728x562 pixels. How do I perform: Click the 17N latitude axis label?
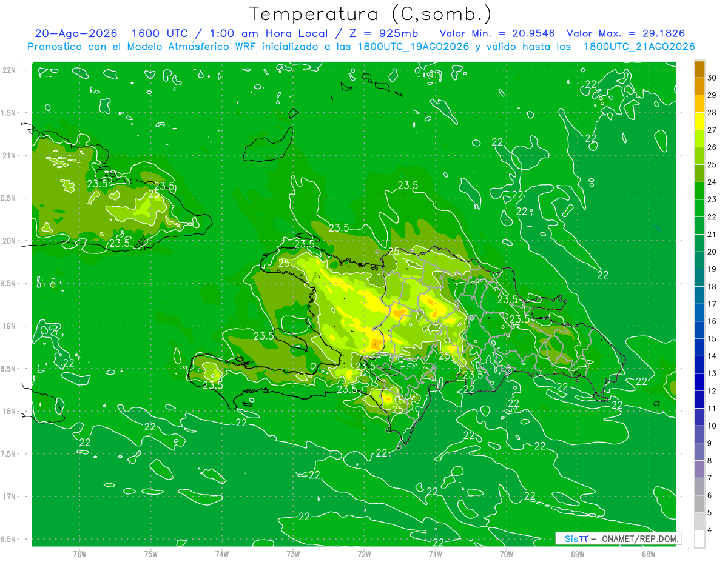pyautogui.click(x=10, y=497)
